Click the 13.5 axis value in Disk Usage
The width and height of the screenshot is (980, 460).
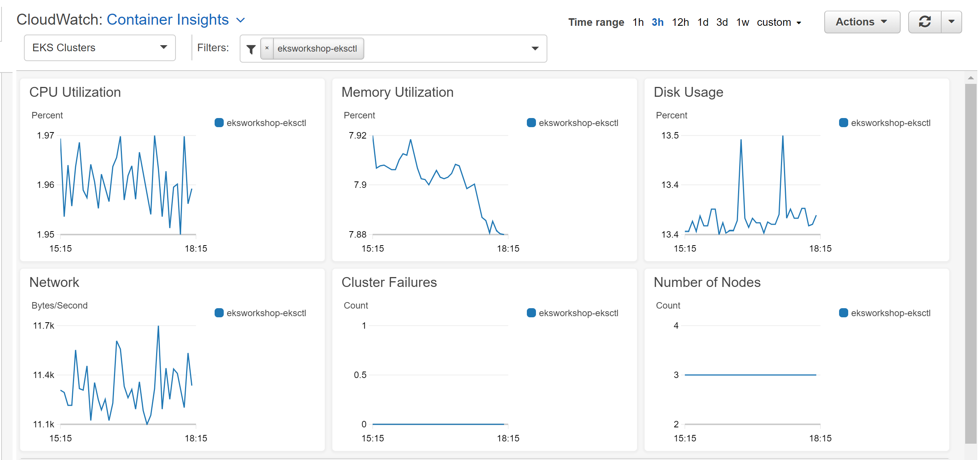pos(670,135)
